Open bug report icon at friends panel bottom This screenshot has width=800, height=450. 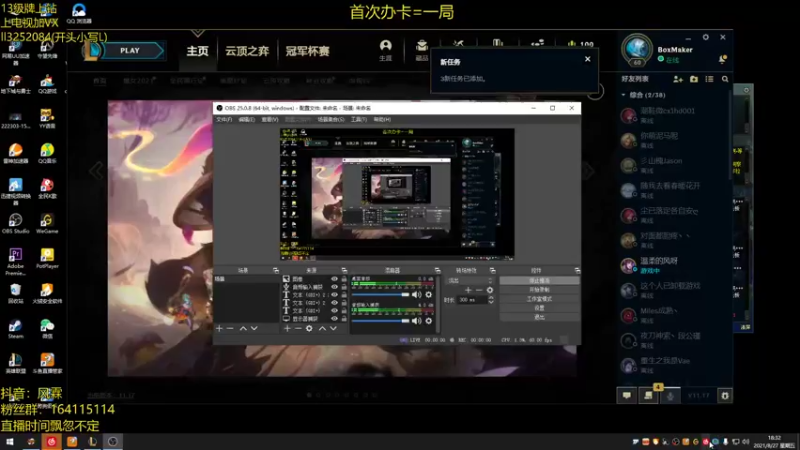point(725,395)
